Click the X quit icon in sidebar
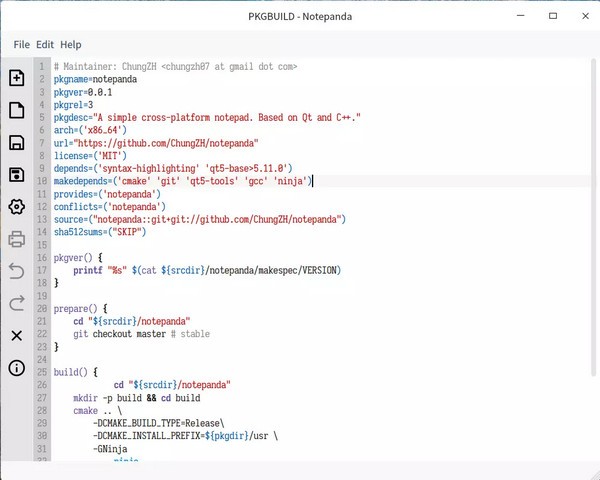The width and height of the screenshot is (600, 480). [x=16, y=336]
